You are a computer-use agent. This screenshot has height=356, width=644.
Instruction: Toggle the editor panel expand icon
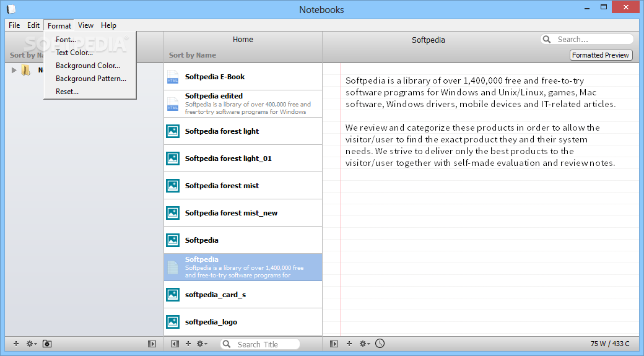coord(334,344)
